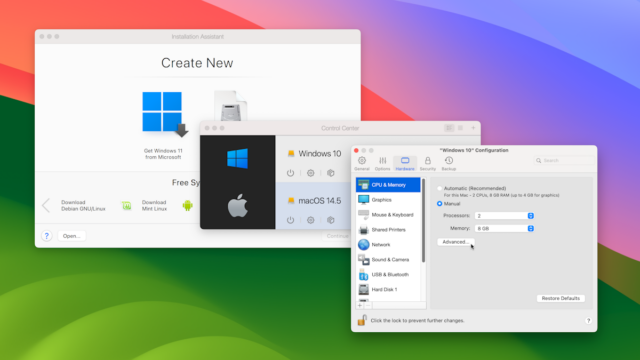This screenshot has height=360, width=640.
Task: Open the Processors dropdown
Action: 504,216
